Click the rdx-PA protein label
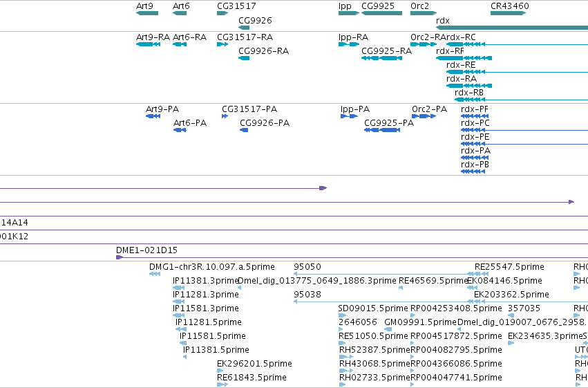The image size is (588, 388). click(x=475, y=151)
